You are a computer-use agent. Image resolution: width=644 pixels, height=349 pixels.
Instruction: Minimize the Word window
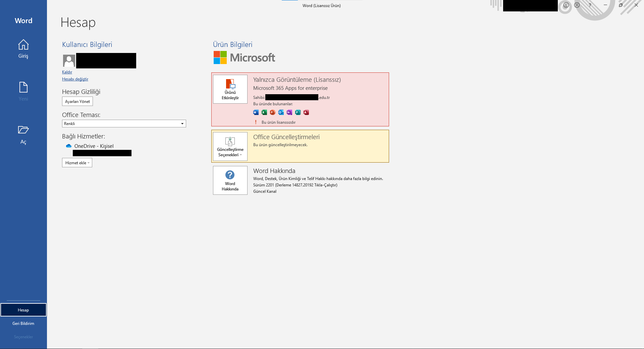point(605,5)
